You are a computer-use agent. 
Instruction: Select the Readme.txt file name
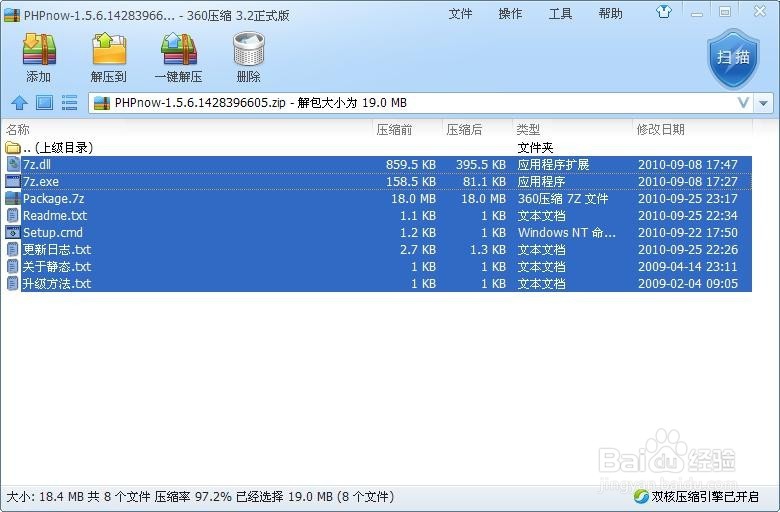(x=55, y=215)
